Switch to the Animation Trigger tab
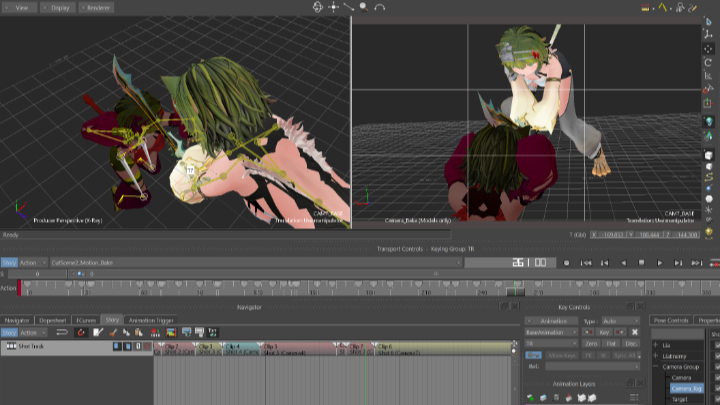This screenshot has width=720, height=405. (x=151, y=321)
